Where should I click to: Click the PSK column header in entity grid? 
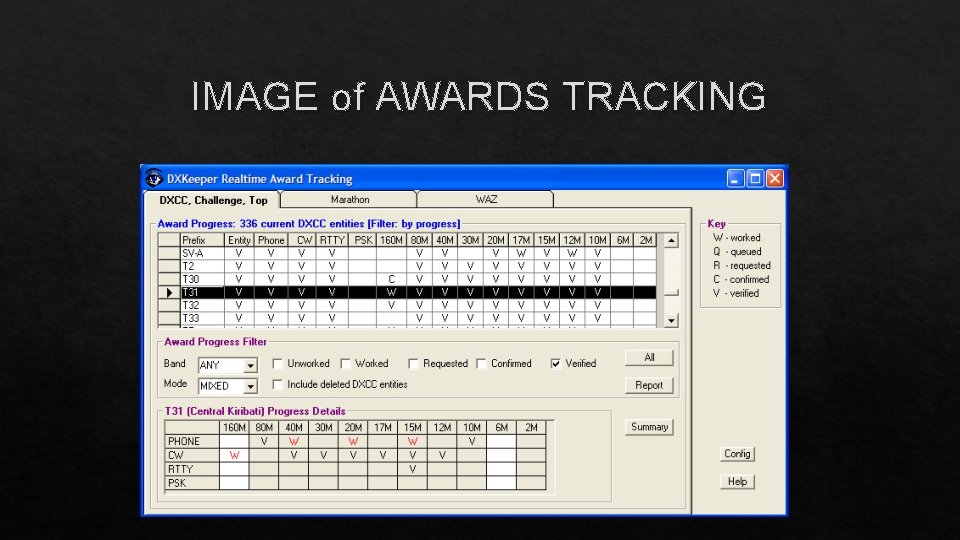(x=362, y=240)
